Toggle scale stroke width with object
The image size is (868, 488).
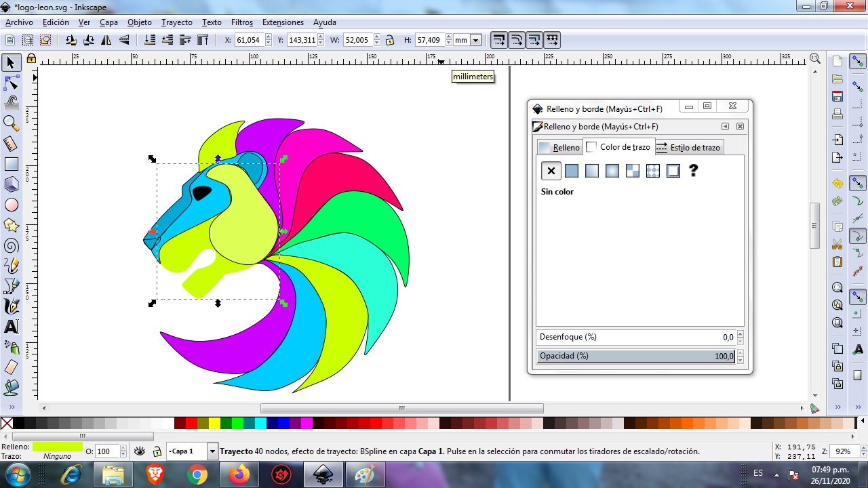[x=498, y=40]
